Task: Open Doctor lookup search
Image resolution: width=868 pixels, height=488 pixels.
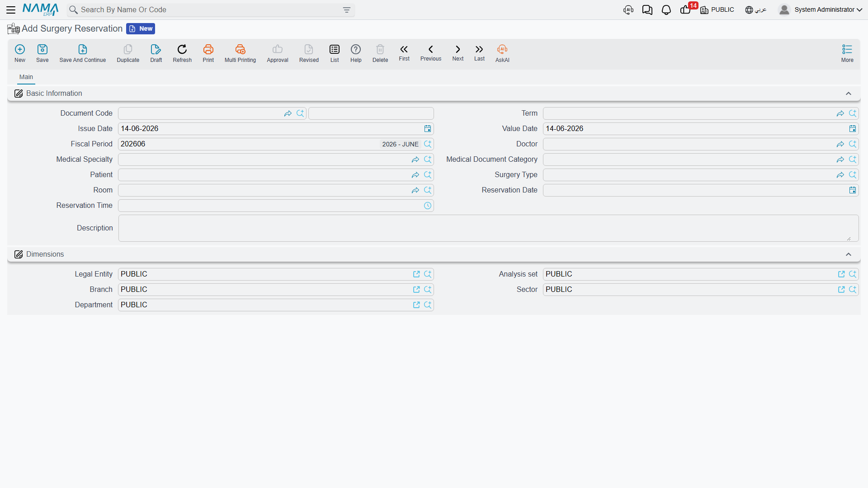Action: click(x=853, y=144)
